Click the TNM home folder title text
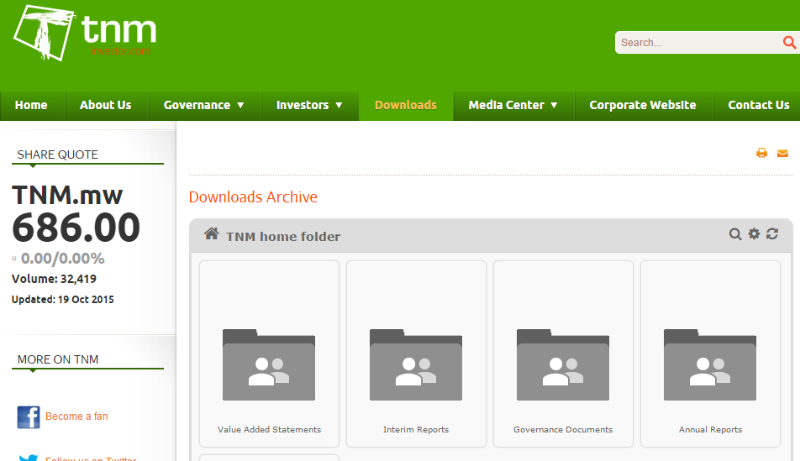This screenshot has height=461, width=800. coord(283,237)
